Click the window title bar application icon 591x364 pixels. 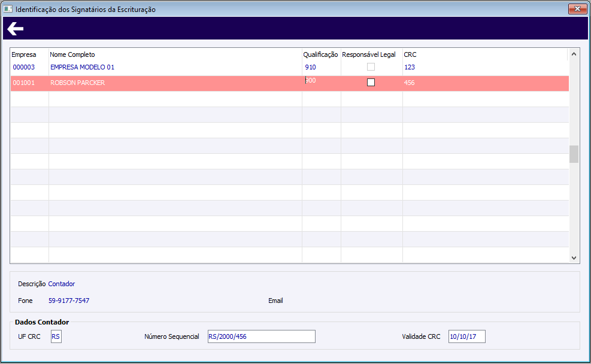(8, 9)
